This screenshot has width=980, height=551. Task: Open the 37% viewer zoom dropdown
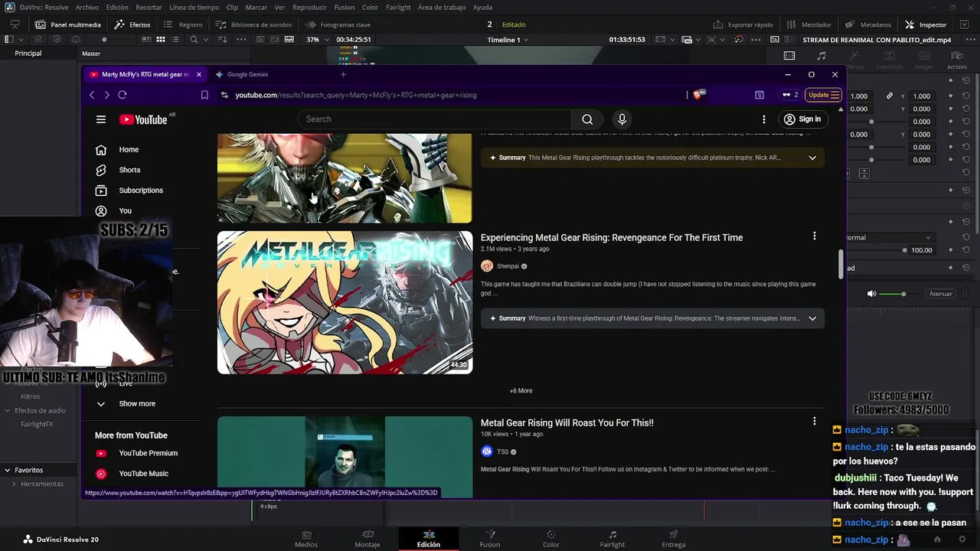pos(315,40)
